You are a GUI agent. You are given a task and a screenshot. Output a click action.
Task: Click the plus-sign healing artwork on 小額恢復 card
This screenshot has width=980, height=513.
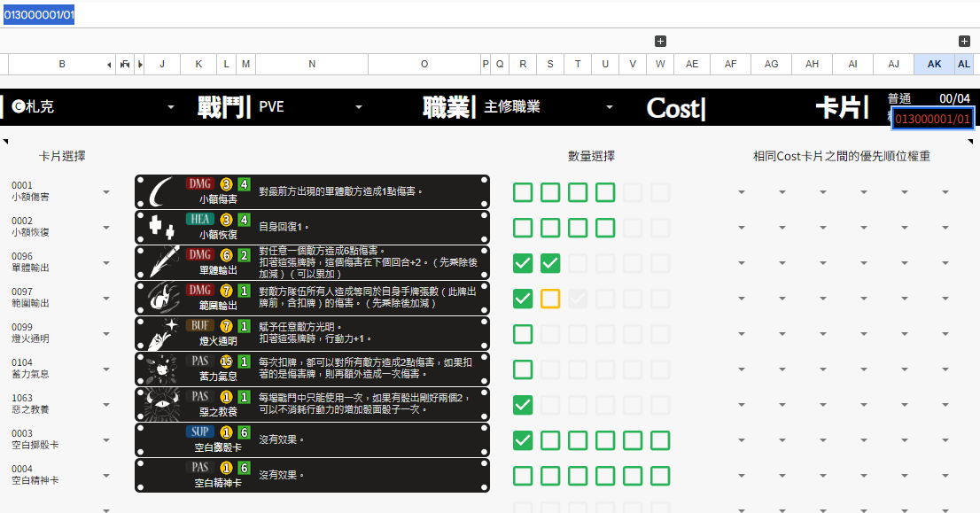coord(162,228)
